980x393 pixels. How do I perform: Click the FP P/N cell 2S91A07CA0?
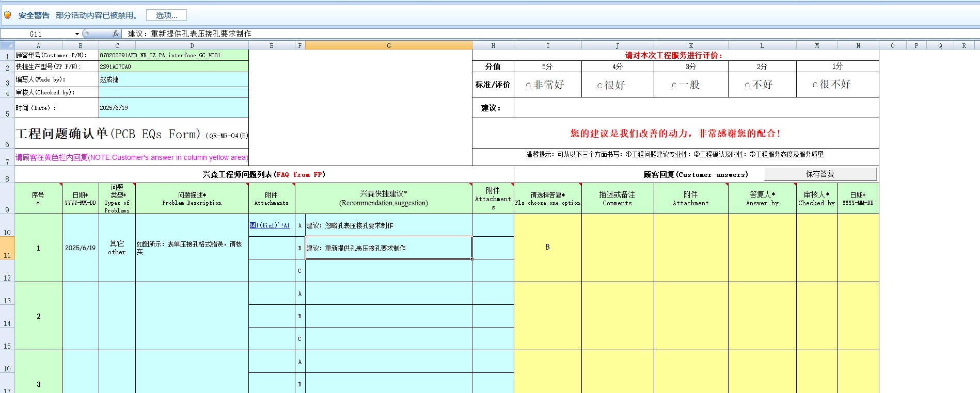[173, 67]
